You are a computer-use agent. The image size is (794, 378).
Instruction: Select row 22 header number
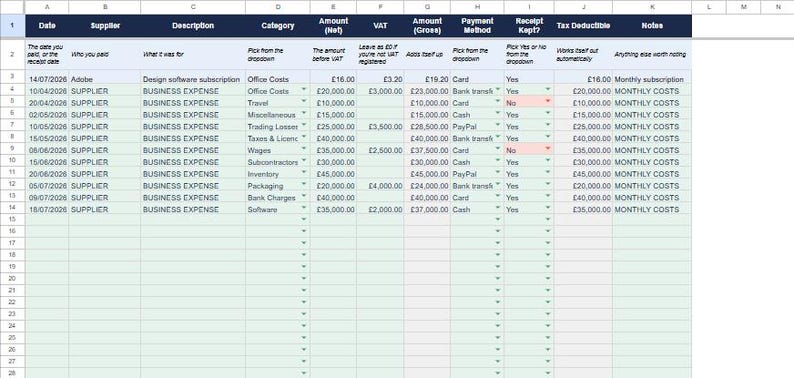pyautogui.click(x=12, y=302)
